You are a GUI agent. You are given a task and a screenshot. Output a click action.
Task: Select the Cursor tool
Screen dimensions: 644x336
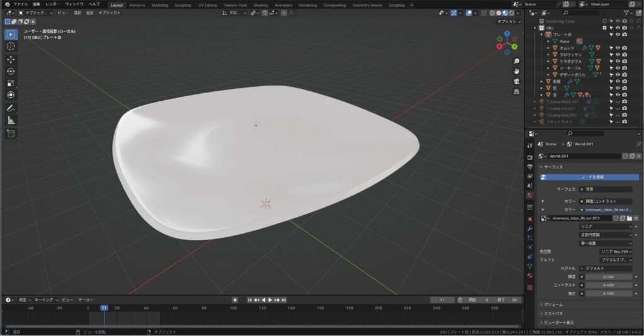point(11,47)
